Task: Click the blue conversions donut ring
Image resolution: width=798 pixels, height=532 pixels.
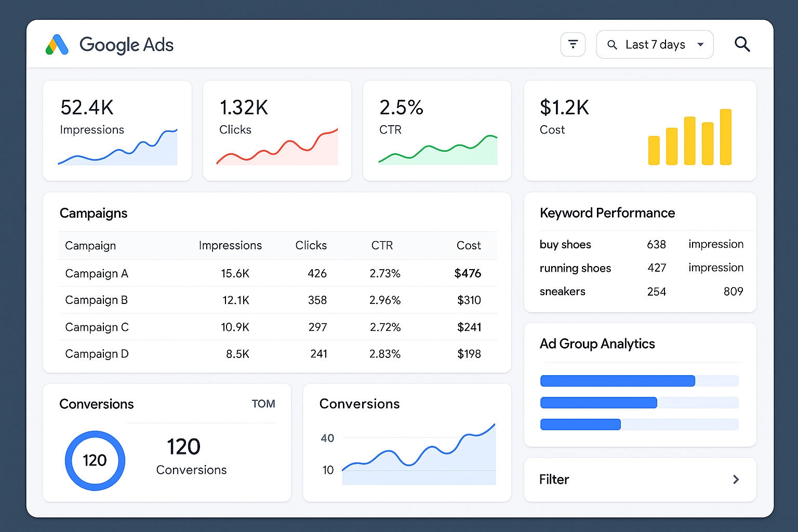Action: tap(95, 460)
